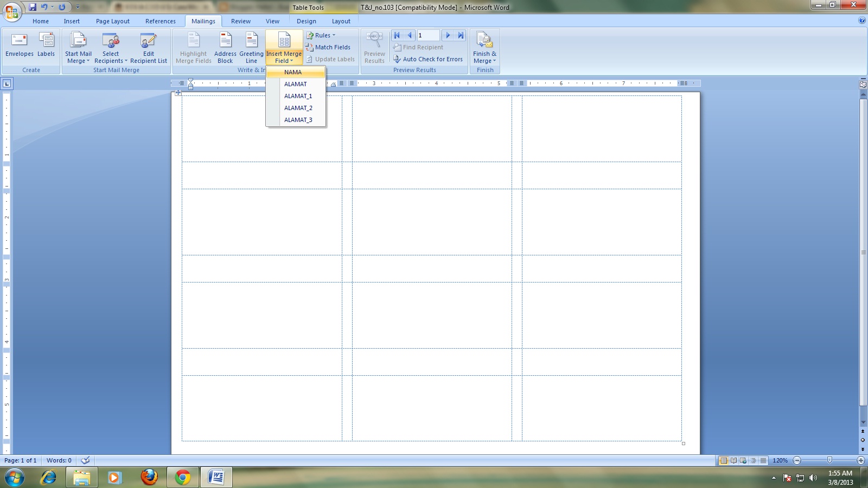
Task: Insert a Greeting Line
Action: (x=251, y=48)
